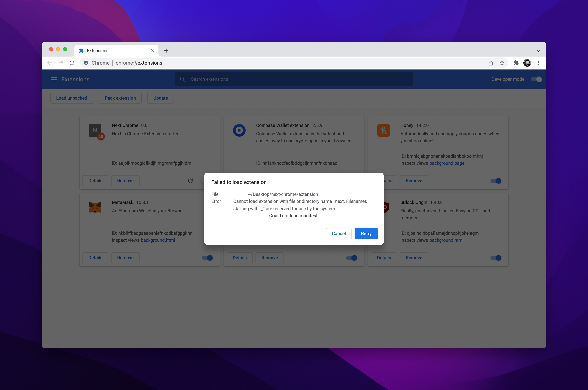
Task: Click the Search extensions field
Action: click(293, 79)
